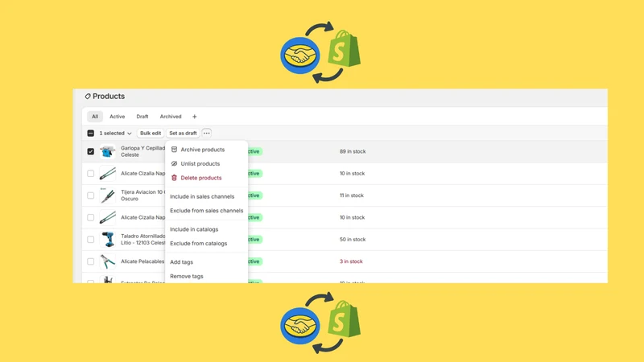Click Garlopa Y Cepillad Celeste product name

point(142,151)
